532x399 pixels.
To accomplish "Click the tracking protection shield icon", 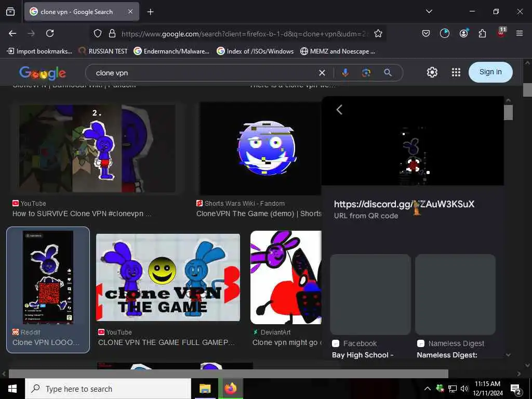I will [98, 34].
